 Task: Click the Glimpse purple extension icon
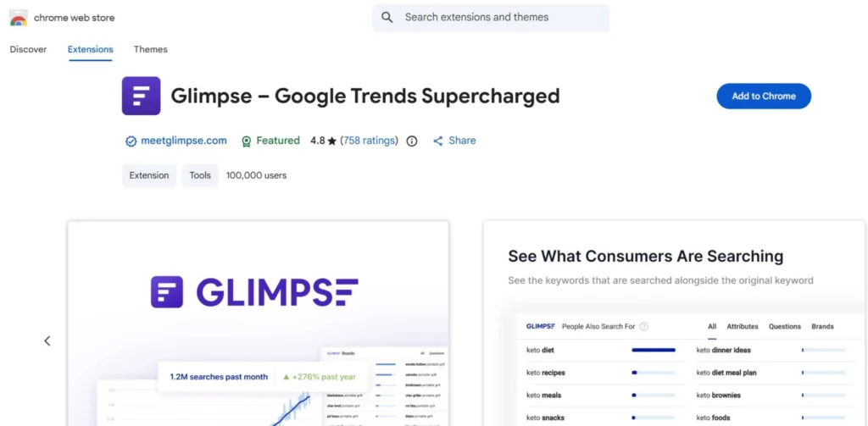pos(141,96)
